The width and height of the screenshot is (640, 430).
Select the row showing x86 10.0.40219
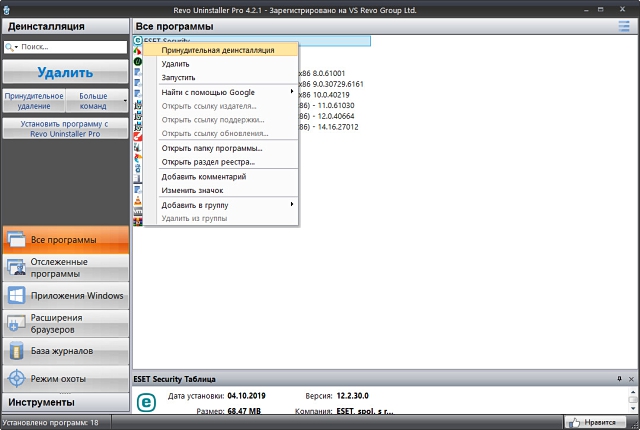(x=324, y=95)
